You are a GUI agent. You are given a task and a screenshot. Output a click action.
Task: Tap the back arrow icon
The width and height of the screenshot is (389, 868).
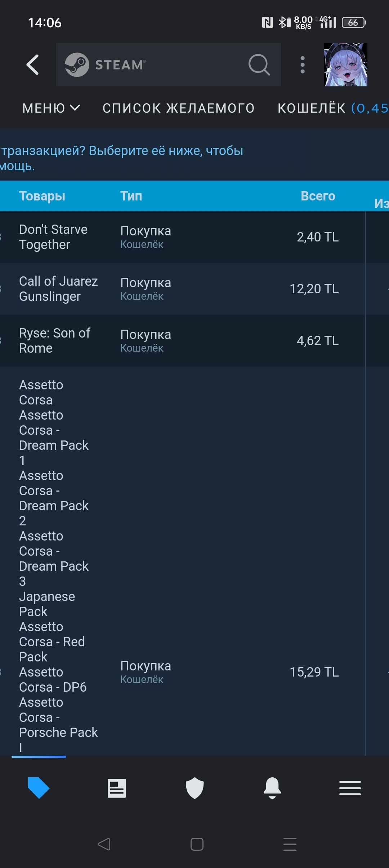(x=33, y=65)
